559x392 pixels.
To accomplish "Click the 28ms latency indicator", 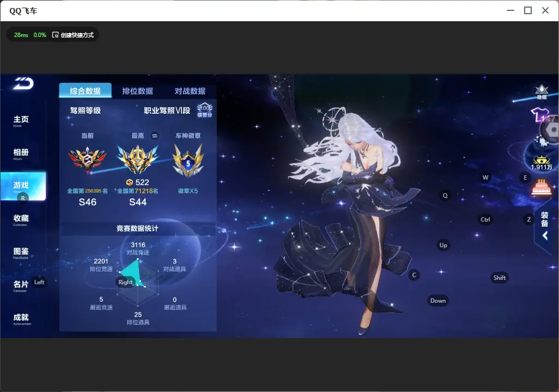I will click(x=21, y=35).
